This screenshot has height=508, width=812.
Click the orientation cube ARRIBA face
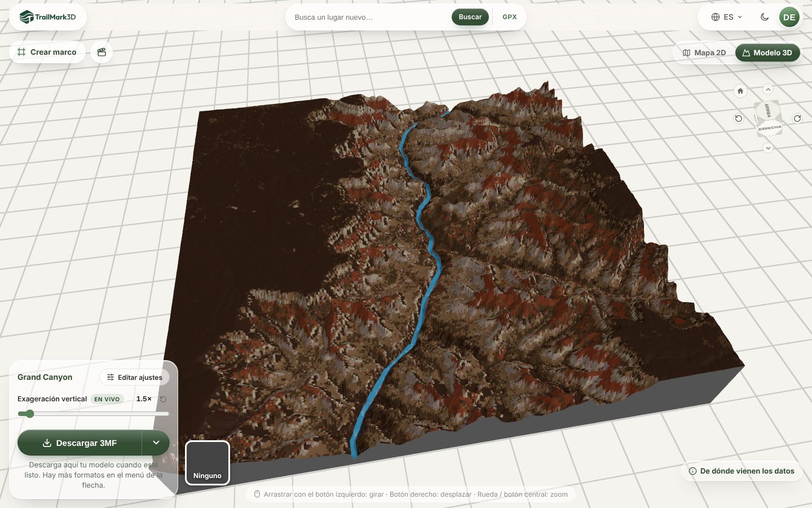[x=767, y=110]
